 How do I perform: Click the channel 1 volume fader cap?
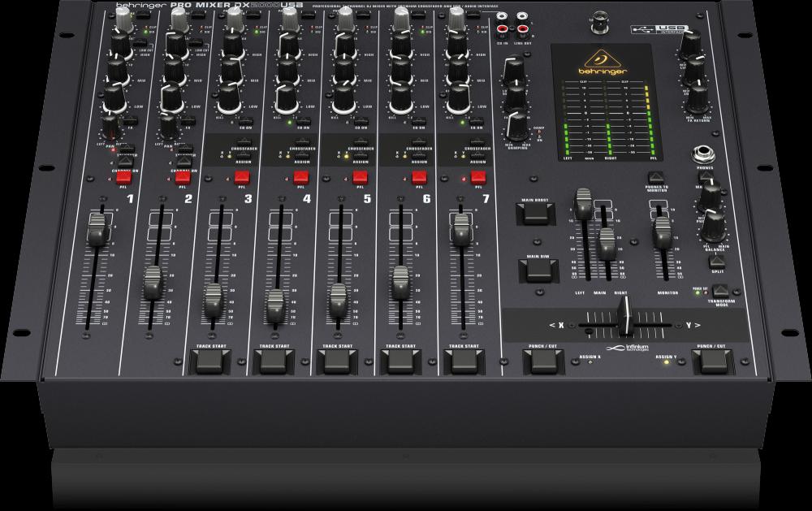pos(99,232)
